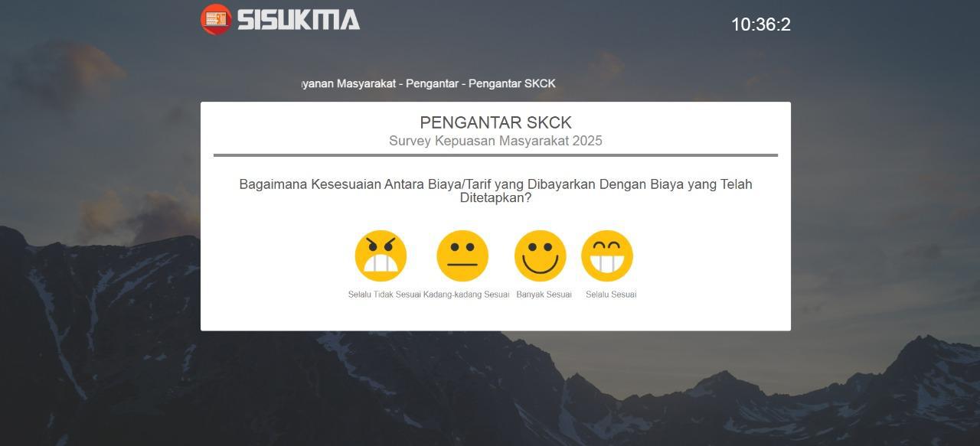Click the scrolling Pengantar SKCK marquee text
This screenshot has height=446, width=980.
tap(429, 83)
